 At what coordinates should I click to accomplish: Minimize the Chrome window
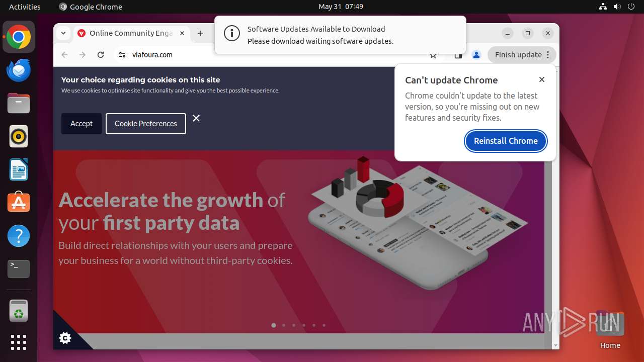point(508,33)
